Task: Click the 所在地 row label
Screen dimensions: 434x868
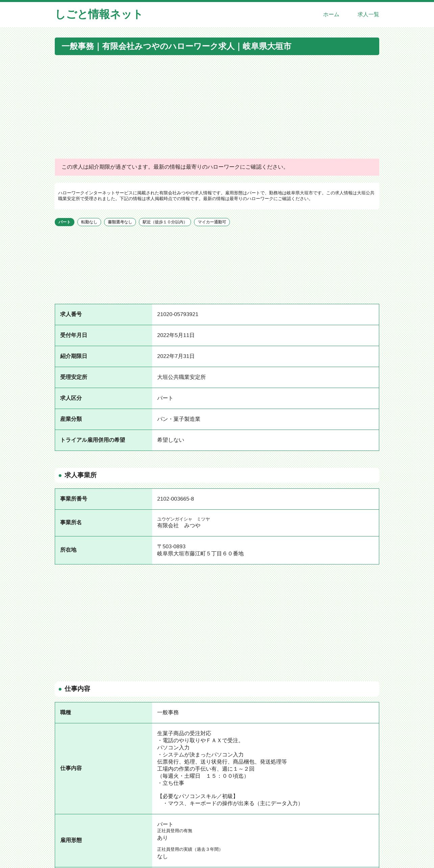Action: [68, 550]
